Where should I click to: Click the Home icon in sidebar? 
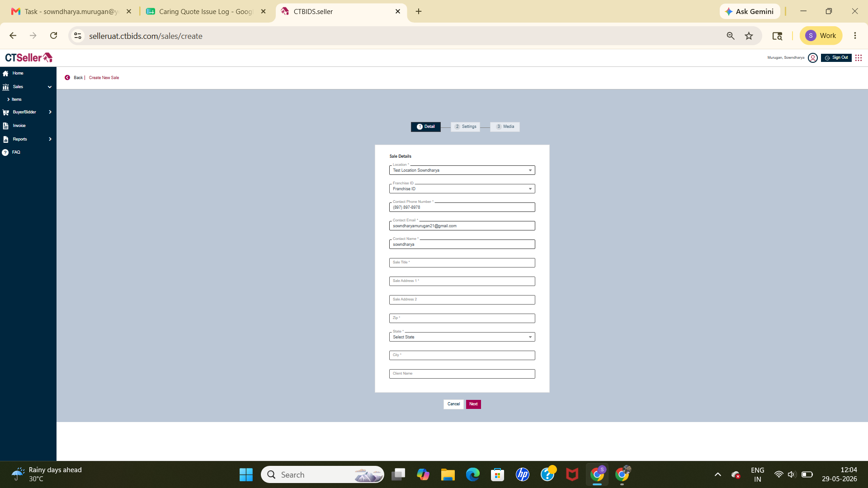(5, 73)
